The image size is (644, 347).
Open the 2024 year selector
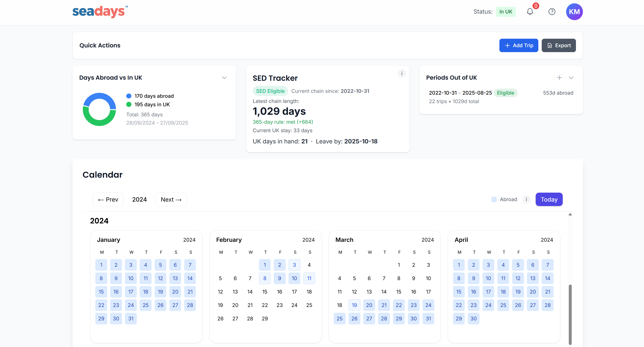(139, 199)
